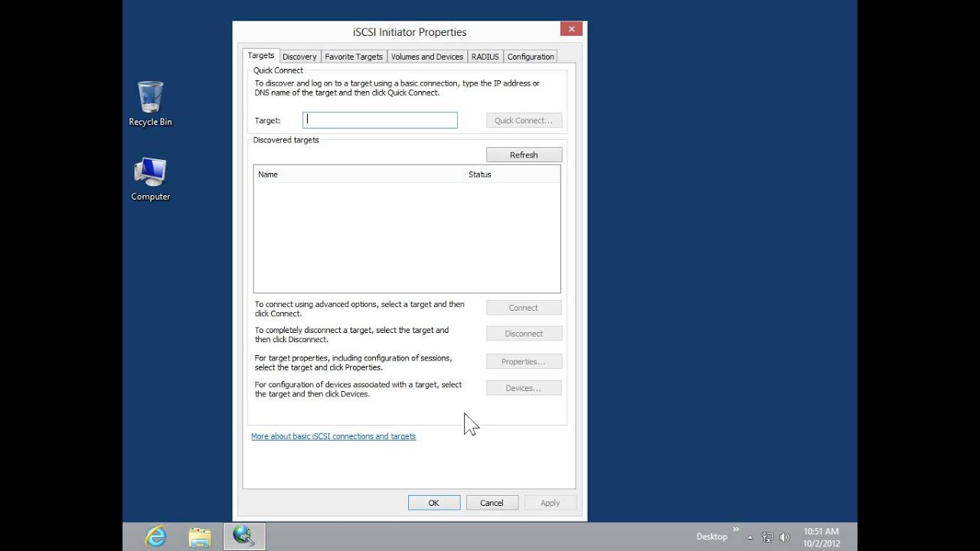Screen dimensions: 980x551
Task: Click the 'Discovered targets' group label
Action: 286,140
